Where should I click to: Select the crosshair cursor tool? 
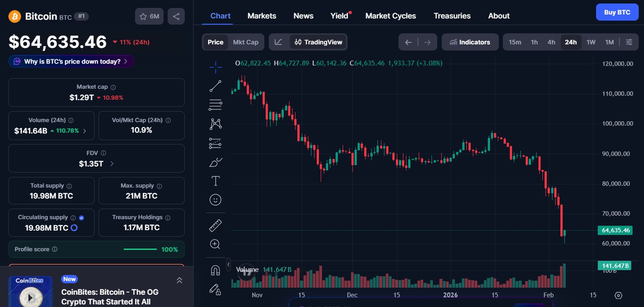pyautogui.click(x=215, y=67)
